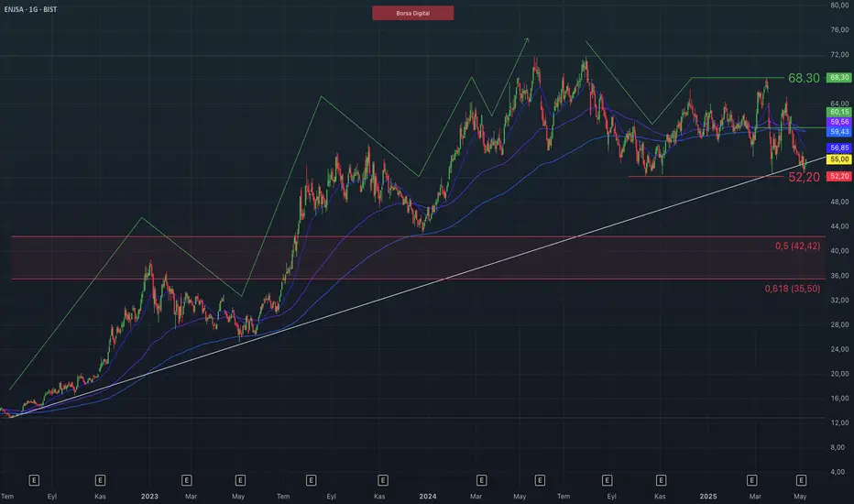Select the earnings marker near Eyl 2023

tap(311, 480)
